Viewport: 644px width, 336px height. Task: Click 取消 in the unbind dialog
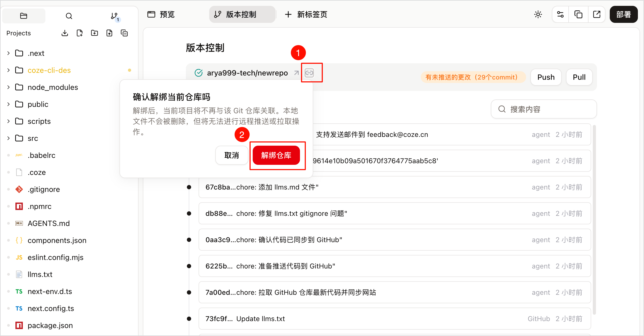[231, 155]
